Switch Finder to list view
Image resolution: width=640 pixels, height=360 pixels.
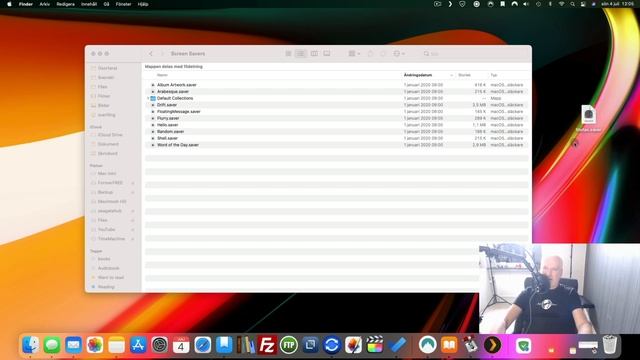(x=301, y=53)
